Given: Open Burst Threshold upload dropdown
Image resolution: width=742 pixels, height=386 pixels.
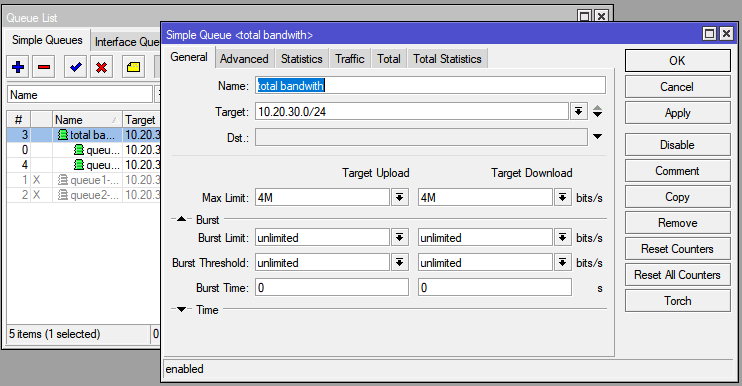Looking at the screenshot, I should (399, 263).
